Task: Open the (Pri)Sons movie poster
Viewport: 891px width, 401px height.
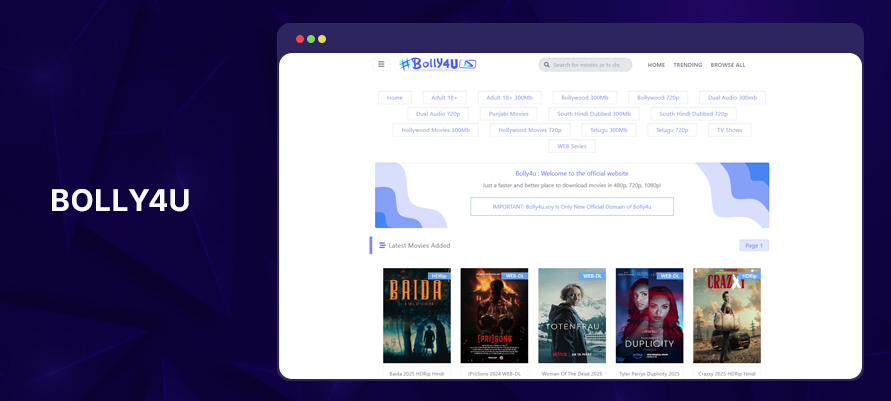Action: pyautogui.click(x=494, y=316)
